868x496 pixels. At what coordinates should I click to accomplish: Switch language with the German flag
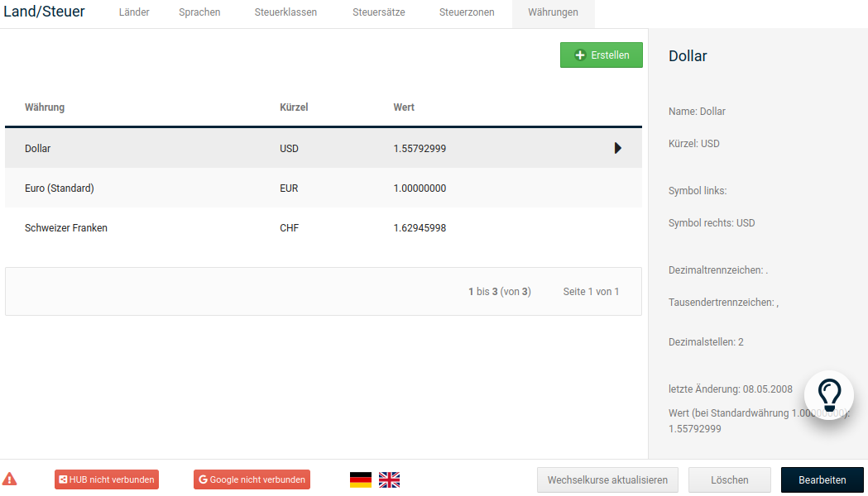[361, 479]
